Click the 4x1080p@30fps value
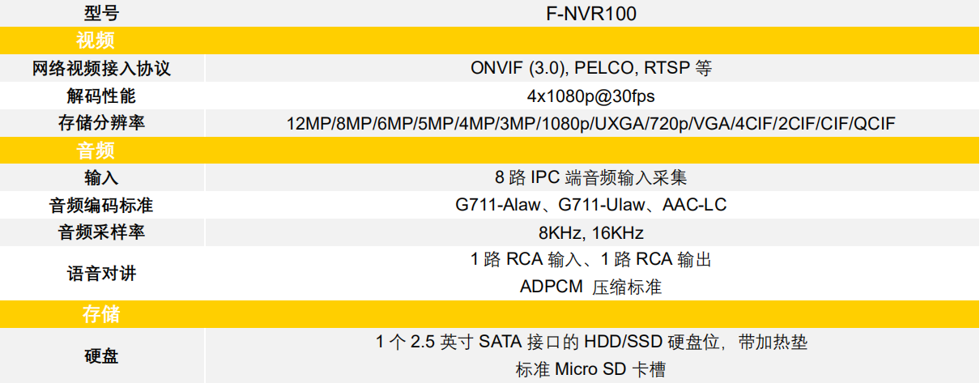 [590, 96]
